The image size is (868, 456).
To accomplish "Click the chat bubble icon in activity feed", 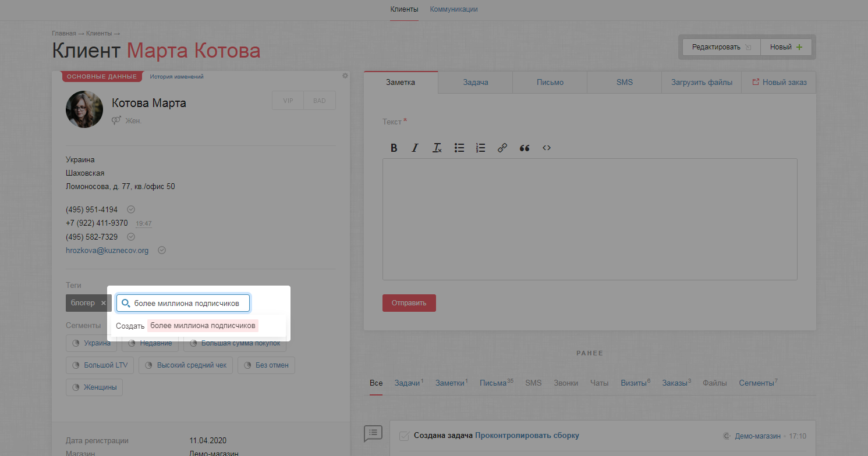I will [373, 433].
